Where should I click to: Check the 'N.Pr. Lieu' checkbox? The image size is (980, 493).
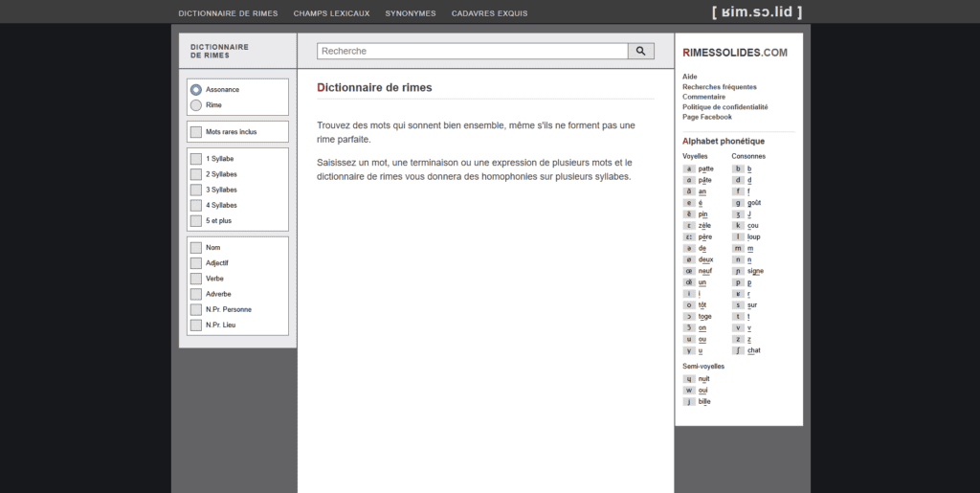tap(196, 325)
